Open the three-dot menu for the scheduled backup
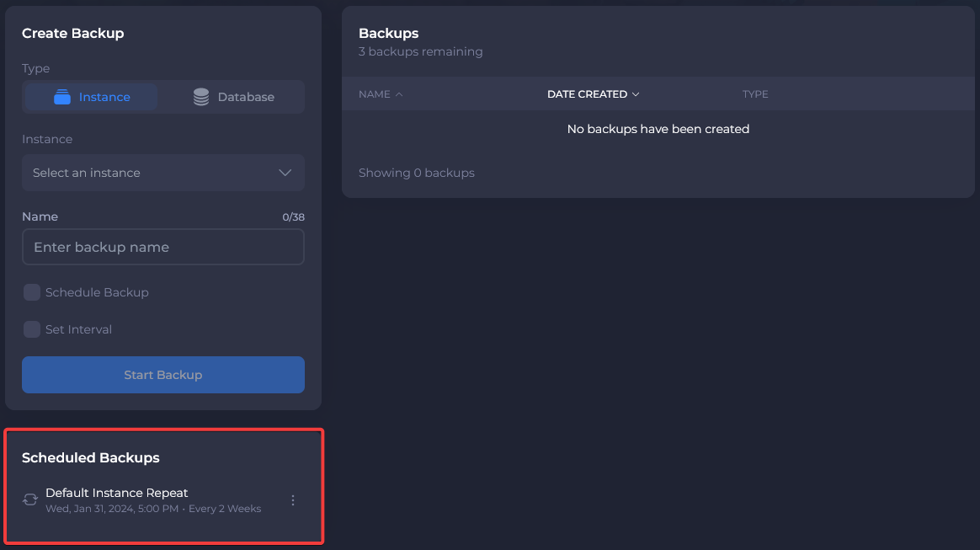Viewport: 980px width, 550px height. tap(293, 499)
